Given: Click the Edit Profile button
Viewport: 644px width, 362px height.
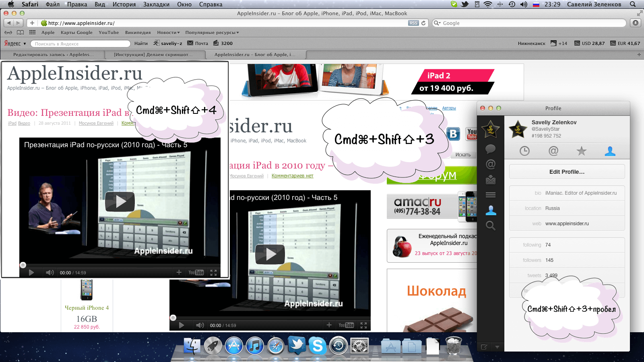Looking at the screenshot, I should 567,172.
